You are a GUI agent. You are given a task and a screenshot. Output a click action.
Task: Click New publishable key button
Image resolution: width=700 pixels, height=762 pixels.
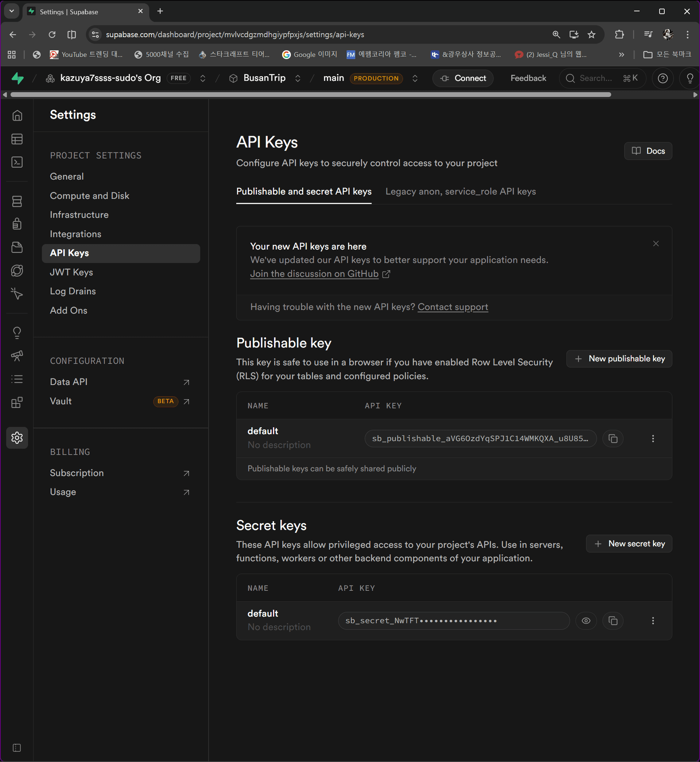click(x=619, y=359)
